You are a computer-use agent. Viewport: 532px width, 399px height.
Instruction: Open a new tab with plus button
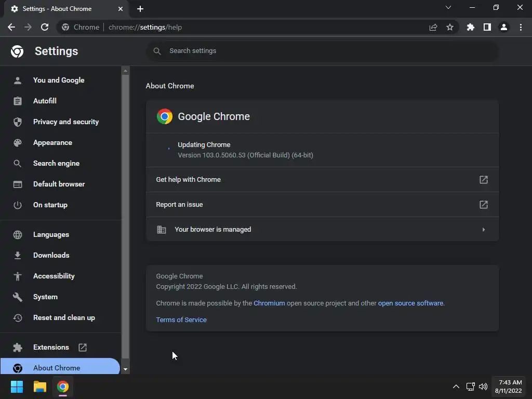[140, 9]
